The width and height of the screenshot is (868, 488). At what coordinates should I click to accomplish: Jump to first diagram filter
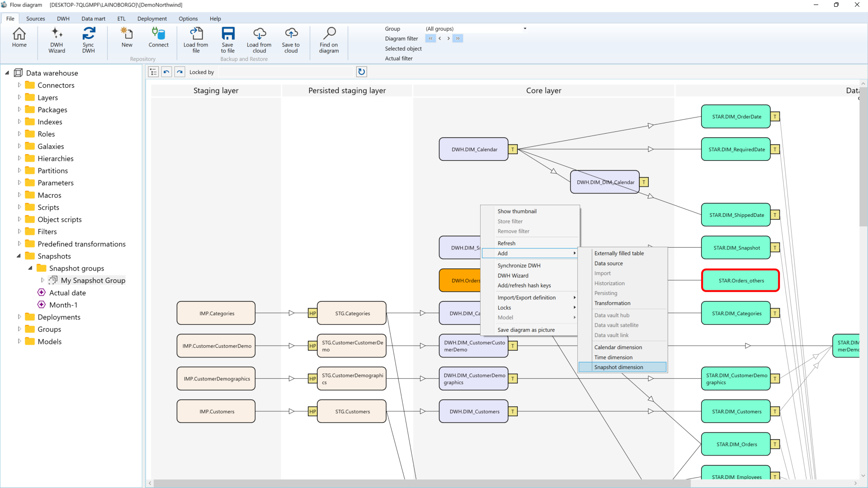[430, 38]
